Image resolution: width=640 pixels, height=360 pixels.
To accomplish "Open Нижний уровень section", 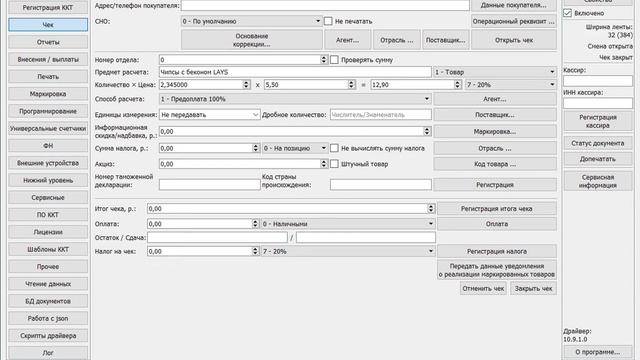I will pos(48,180).
